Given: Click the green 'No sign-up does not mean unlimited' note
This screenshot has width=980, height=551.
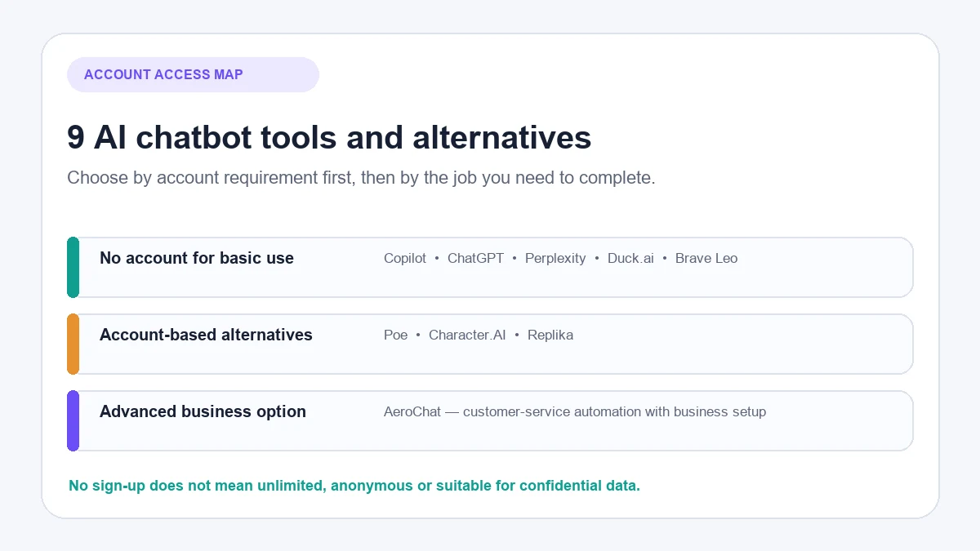Looking at the screenshot, I should [354, 486].
